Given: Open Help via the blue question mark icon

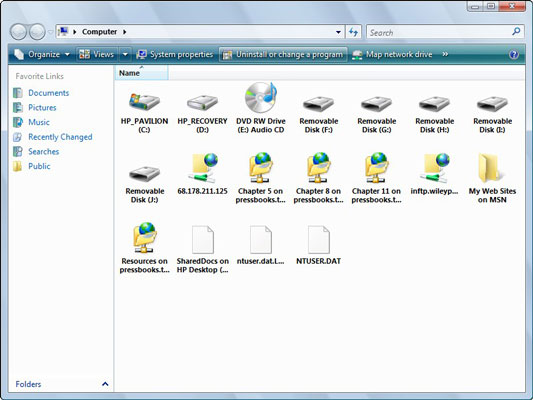Looking at the screenshot, I should tap(514, 54).
